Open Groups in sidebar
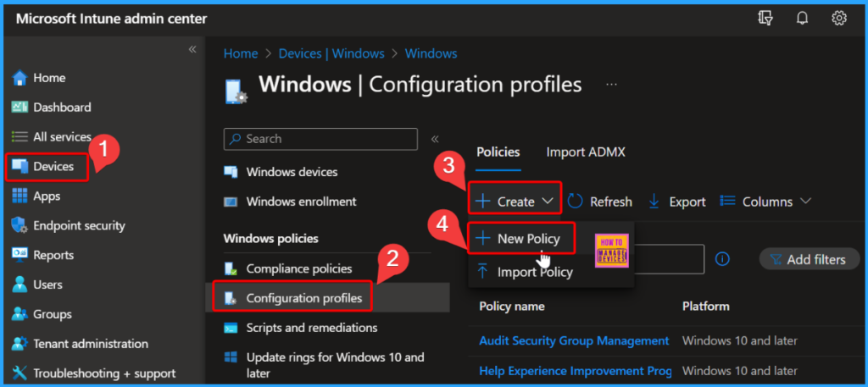868x387 pixels. 53,314
